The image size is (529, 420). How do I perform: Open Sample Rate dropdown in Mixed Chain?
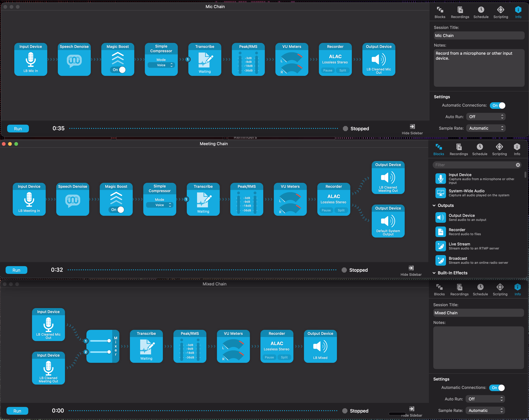[485, 410]
